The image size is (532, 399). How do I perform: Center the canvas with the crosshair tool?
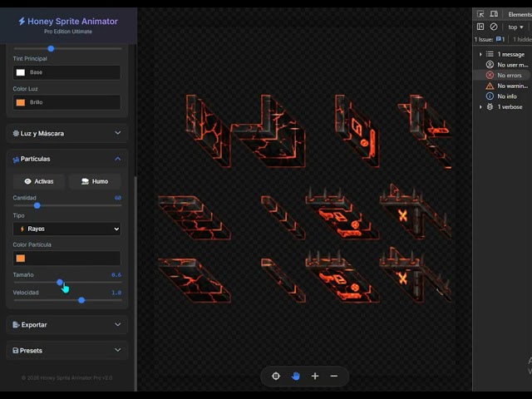pos(276,376)
